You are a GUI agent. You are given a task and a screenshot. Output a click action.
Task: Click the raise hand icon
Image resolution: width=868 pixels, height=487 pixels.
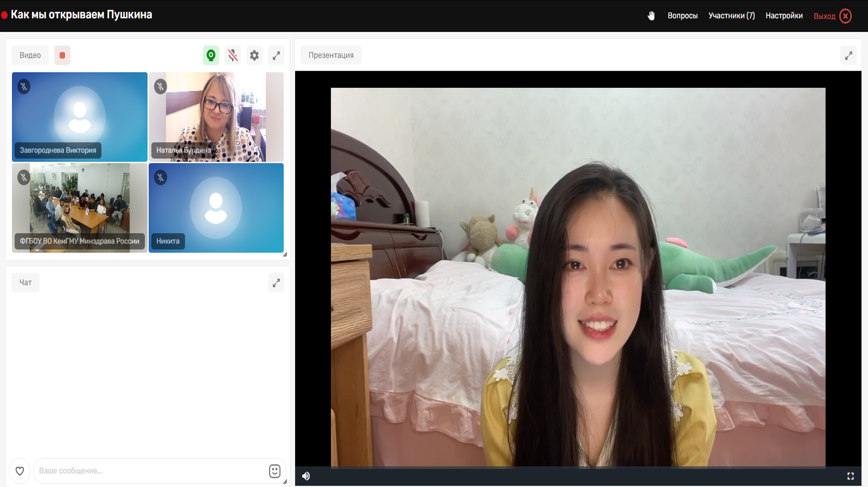tap(651, 16)
